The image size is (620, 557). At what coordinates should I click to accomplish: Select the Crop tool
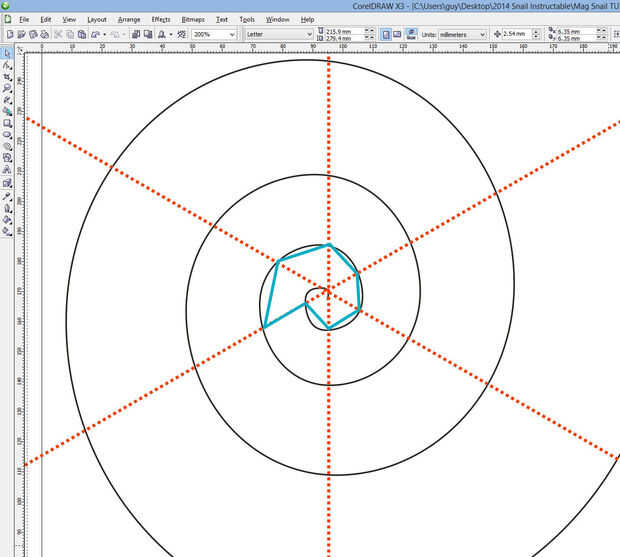[x=7, y=76]
